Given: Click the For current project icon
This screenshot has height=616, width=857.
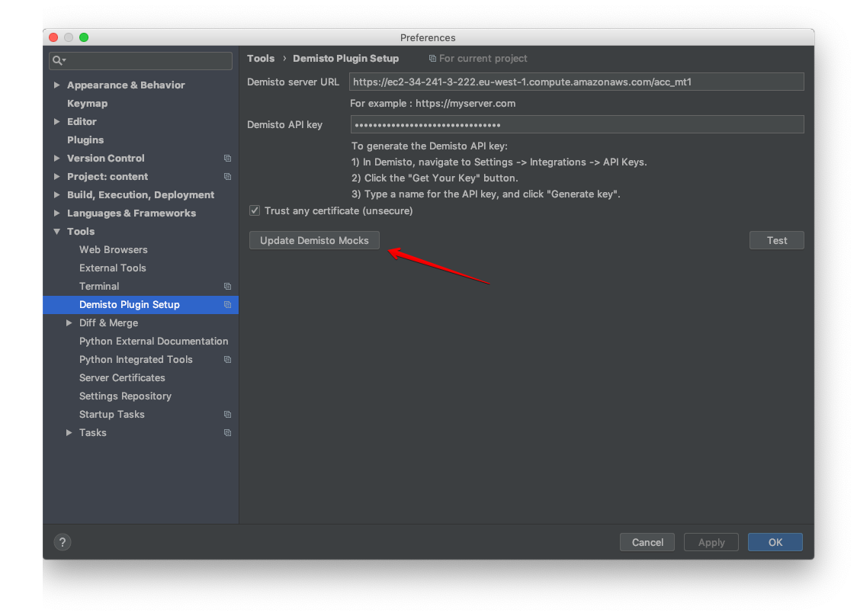Looking at the screenshot, I should pyautogui.click(x=432, y=59).
